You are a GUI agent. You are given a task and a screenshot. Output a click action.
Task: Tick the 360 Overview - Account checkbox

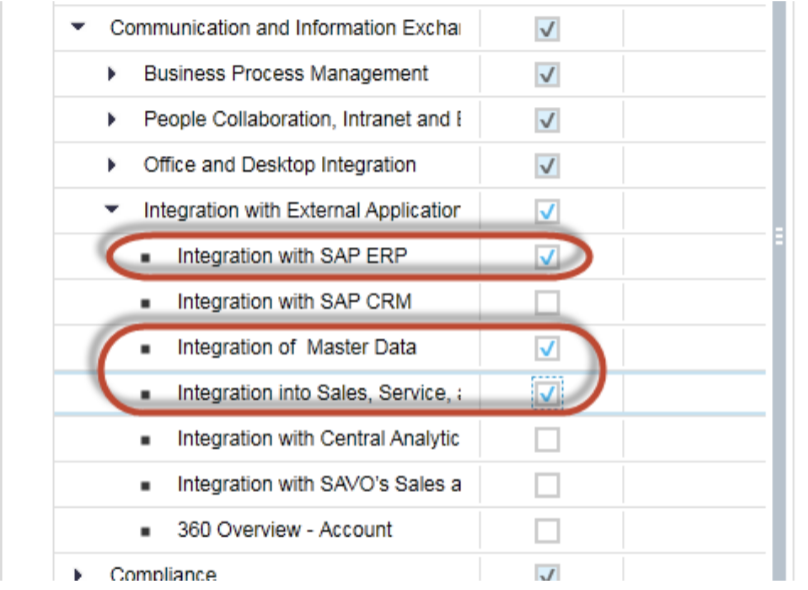click(547, 530)
